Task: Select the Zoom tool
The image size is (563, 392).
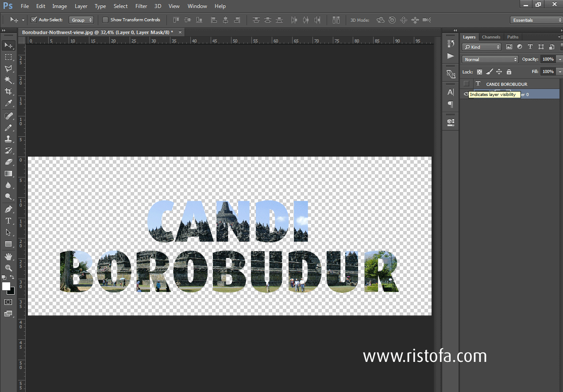Action: tap(9, 268)
